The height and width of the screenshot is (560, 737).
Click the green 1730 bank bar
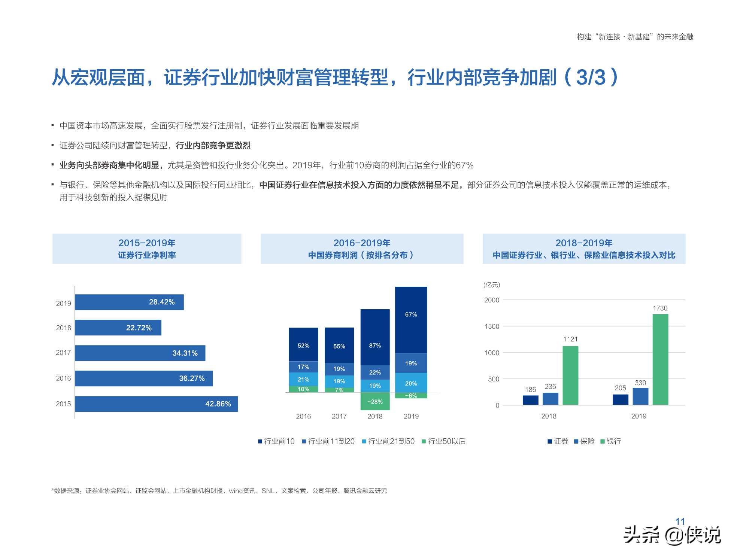(x=660, y=359)
